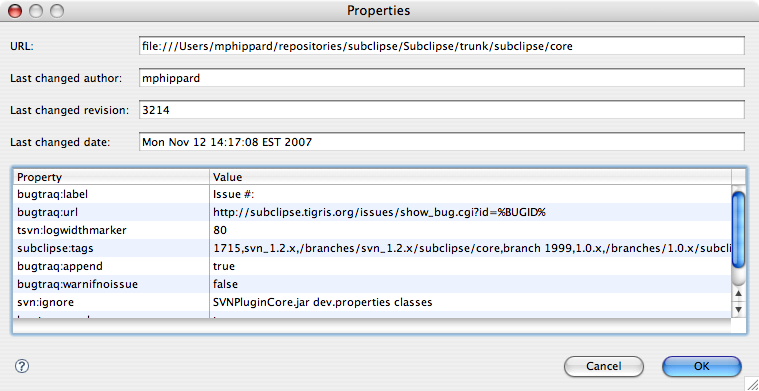This screenshot has width=759, height=391.
Task: Click the OK button
Action: (x=701, y=366)
